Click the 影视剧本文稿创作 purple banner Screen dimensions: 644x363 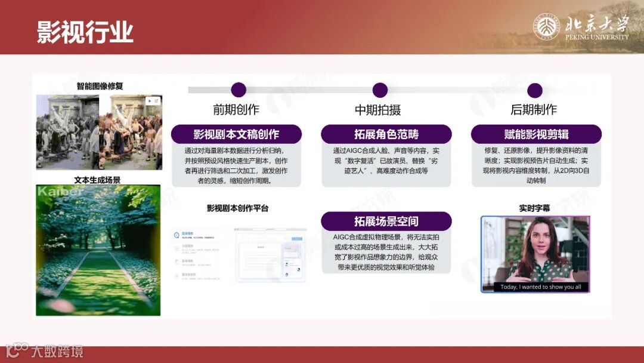pyautogui.click(x=237, y=133)
